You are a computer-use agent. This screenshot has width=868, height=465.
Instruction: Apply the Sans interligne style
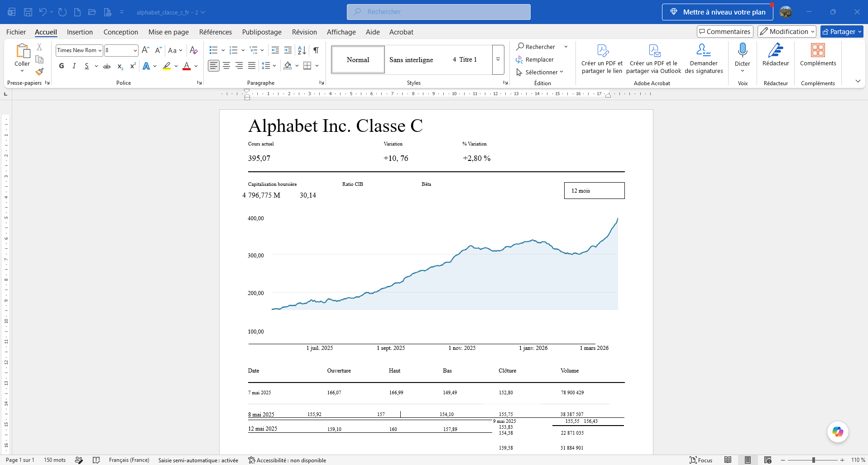click(411, 59)
